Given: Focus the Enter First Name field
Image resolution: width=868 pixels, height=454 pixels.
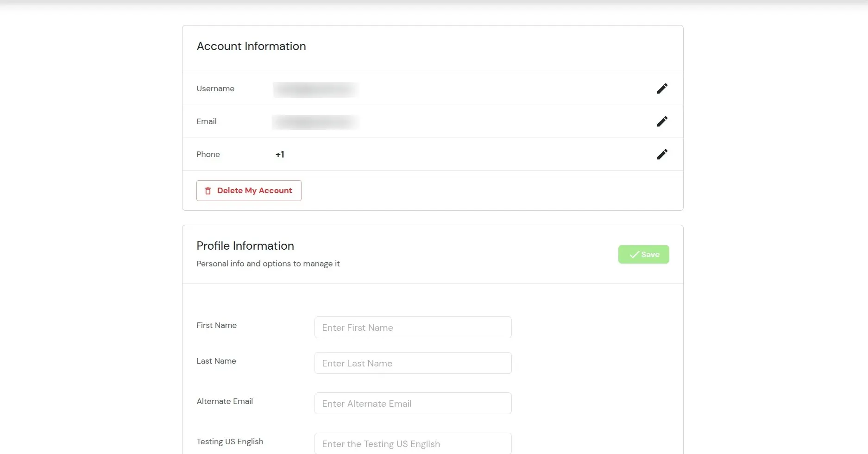Looking at the screenshot, I should click(x=413, y=328).
